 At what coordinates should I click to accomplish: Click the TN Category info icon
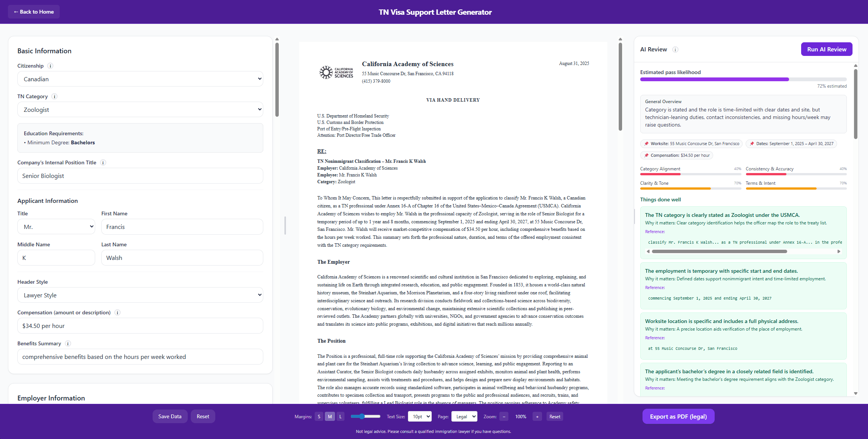tap(54, 96)
